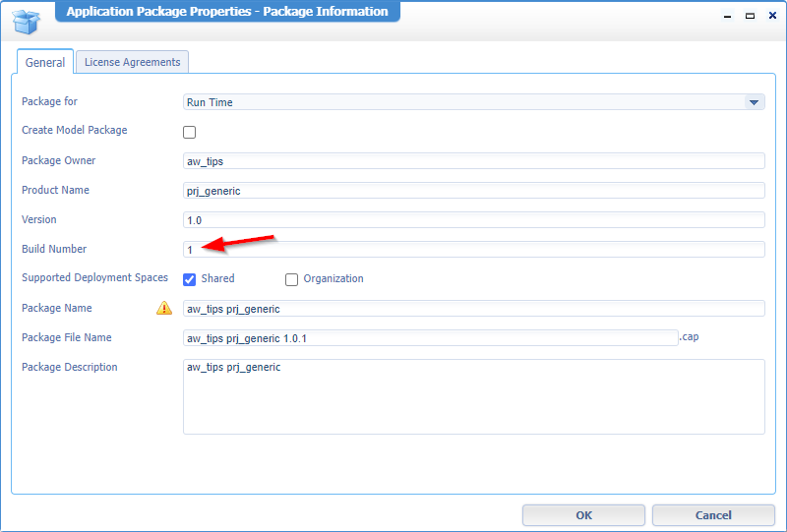Open the Package for dropdown list
The image size is (787, 532).
click(754, 102)
